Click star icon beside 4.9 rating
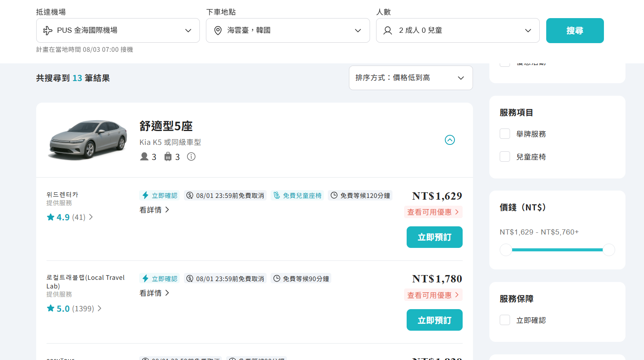This screenshot has height=360, width=644. pos(50,217)
